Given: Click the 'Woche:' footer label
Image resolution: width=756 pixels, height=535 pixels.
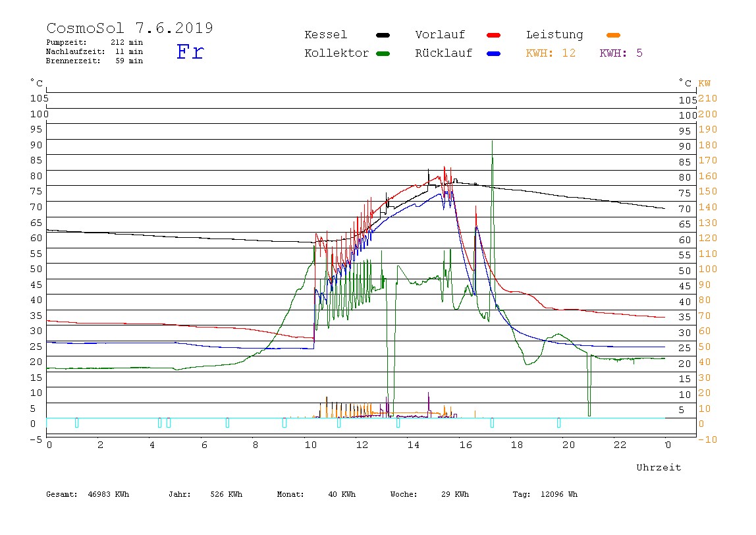Looking at the screenshot, I should (404, 494).
